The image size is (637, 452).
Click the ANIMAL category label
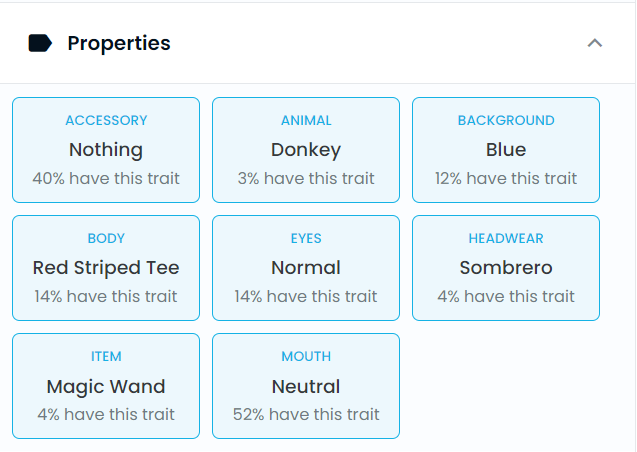tap(306, 120)
